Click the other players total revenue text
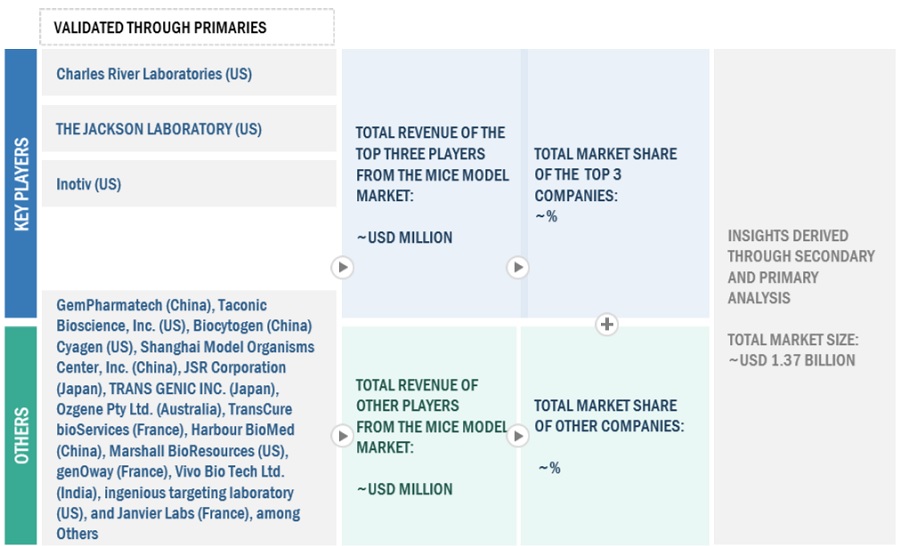The width and height of the screenshot is (900, 546). pyautogui.click(x=432, y=416)
